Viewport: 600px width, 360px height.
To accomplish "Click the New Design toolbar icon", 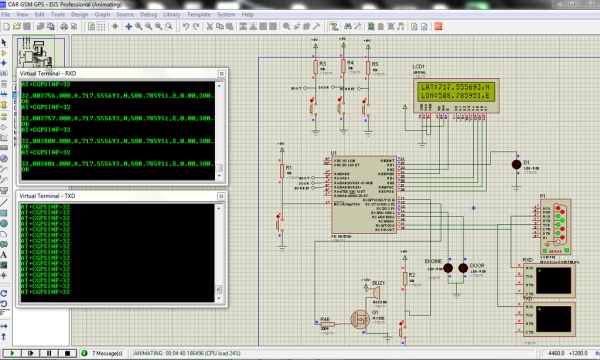I will (x=7, y=26).
